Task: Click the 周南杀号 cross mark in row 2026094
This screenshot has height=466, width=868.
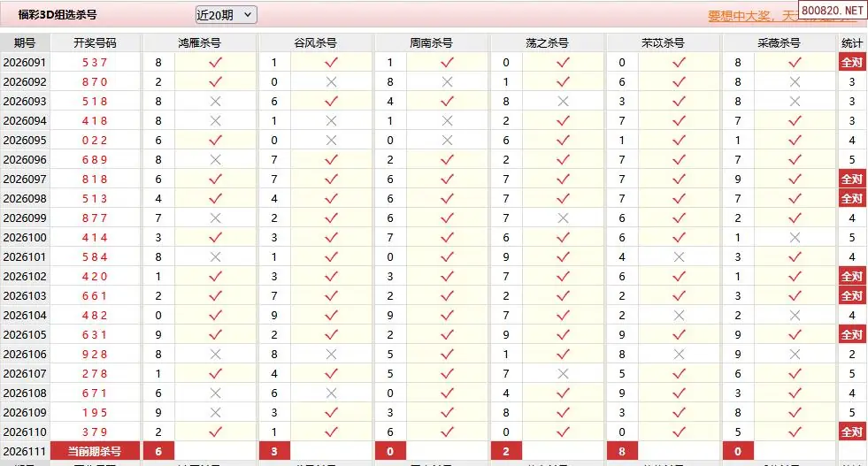Action: coord(447,120)
